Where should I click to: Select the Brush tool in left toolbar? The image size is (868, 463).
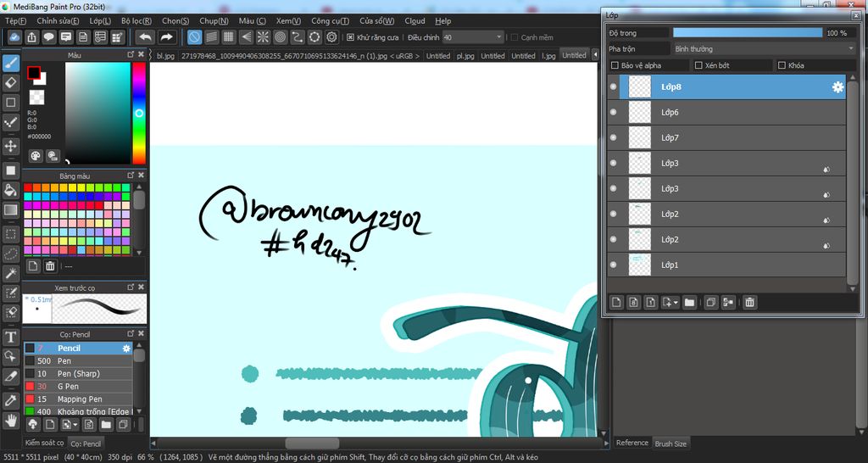10,63
